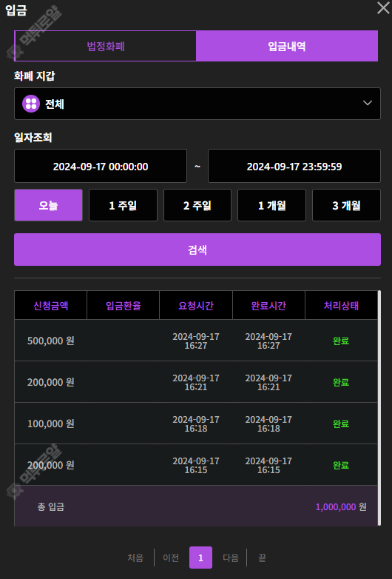Click the end date field 2024-09-17 23:59:59
The height and width of the screenshot is (579, 392).
pos(294,166)
